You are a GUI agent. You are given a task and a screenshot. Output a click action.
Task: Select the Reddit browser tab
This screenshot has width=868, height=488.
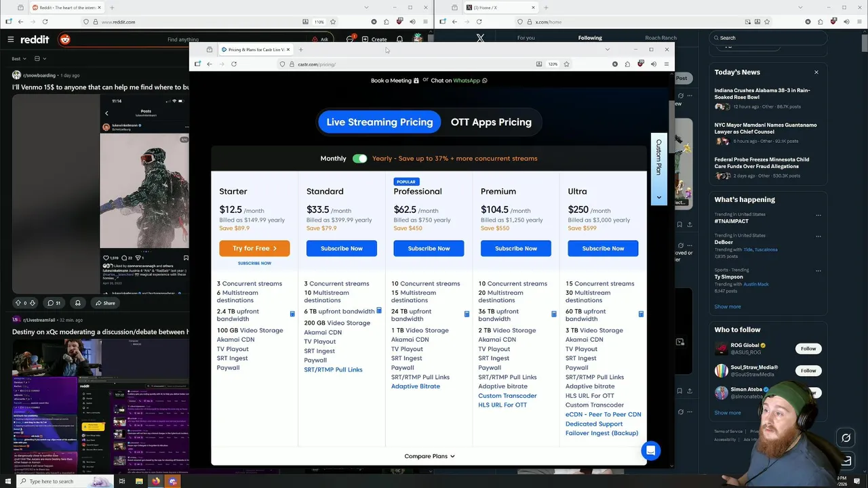66,7
